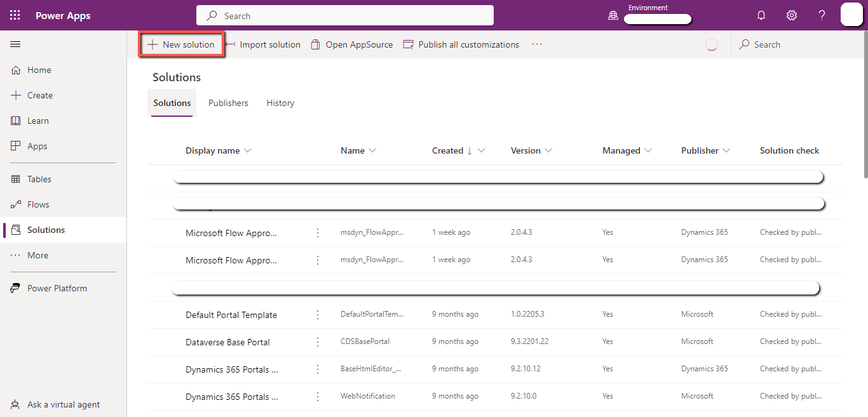Click the Publish all customizations icon
868x417 pixels.
point(409,44)
